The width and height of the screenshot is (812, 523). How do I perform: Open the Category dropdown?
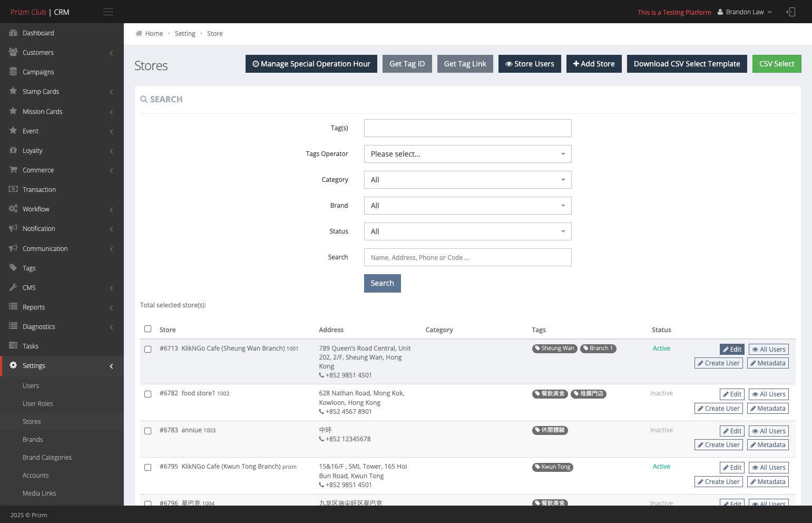pos(467,180)
